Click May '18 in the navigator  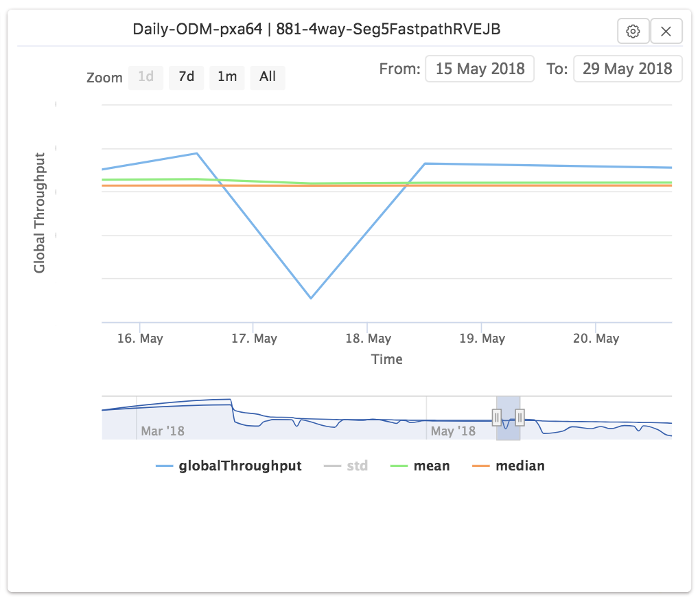click(x=453, y=431)
